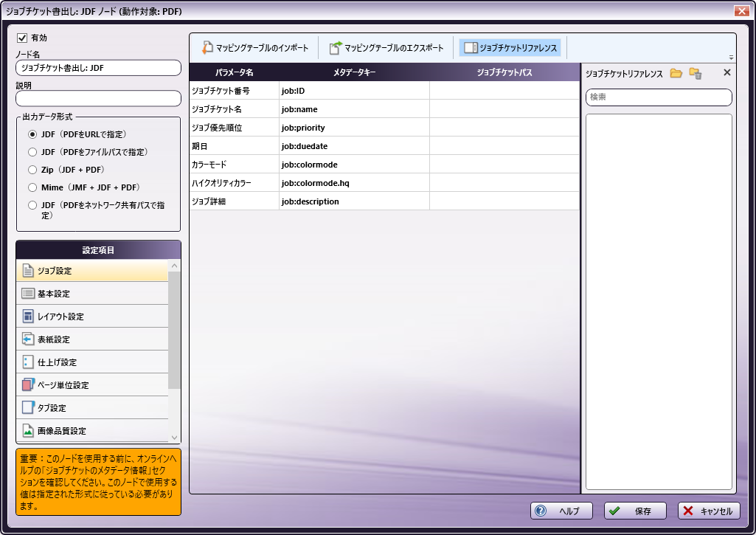Click the job:ID metadata key cell
Viewport: 756px width, 535px height.
coord(354,91)
